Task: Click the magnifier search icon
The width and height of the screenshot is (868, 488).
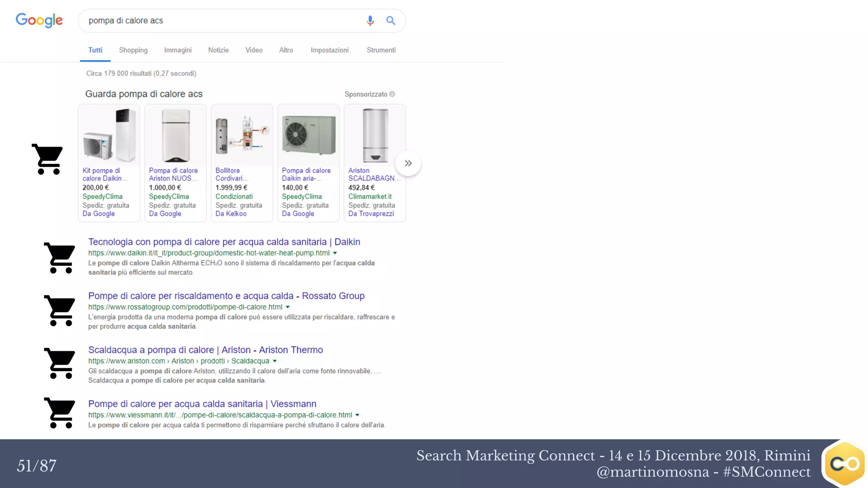Action: click(391, 20)
